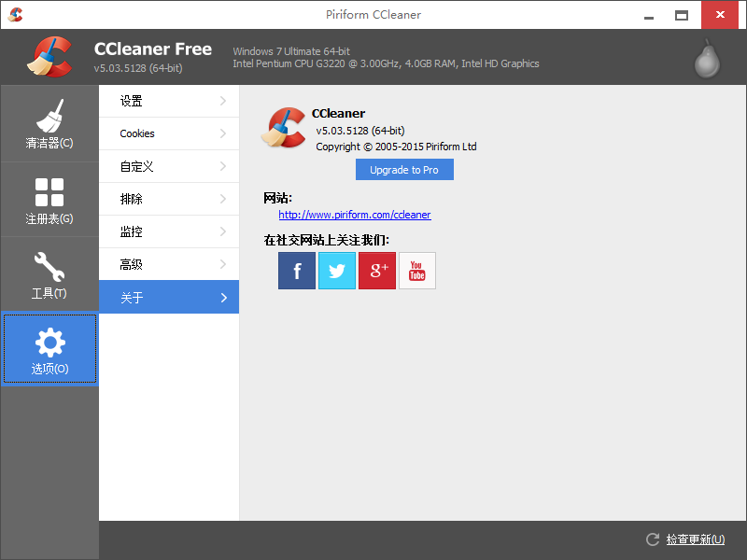Click the Intel Pentium CPU system info line
Screen dimensions: 747x560
(x=386, y=63)
